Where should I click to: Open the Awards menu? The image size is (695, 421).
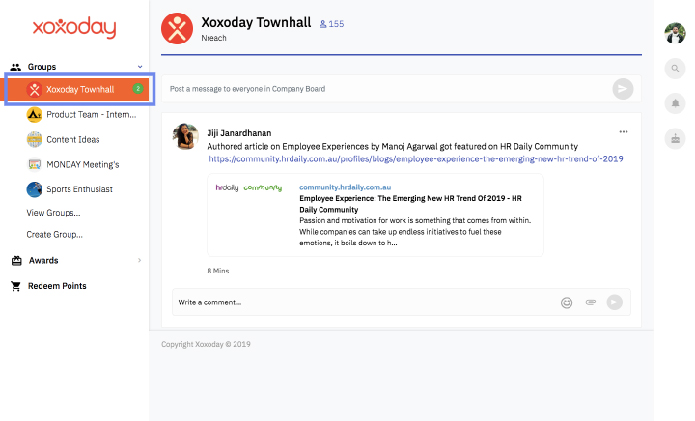43,261
